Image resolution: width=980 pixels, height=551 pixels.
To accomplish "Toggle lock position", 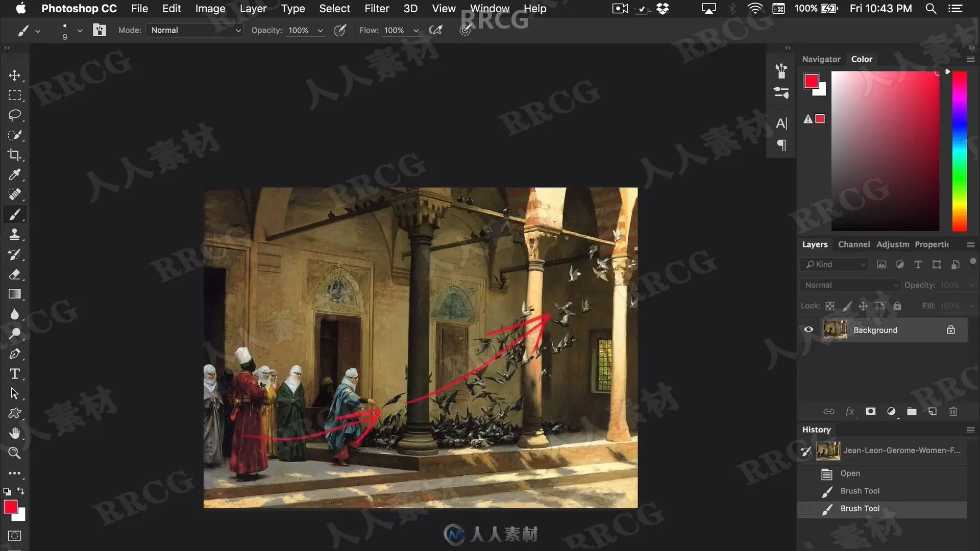I will [863, 306].
